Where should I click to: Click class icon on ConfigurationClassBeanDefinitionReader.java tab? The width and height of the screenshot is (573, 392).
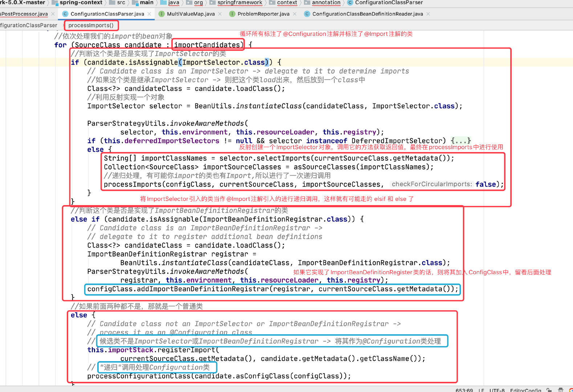pyautogui.click(x=307, y=14)
